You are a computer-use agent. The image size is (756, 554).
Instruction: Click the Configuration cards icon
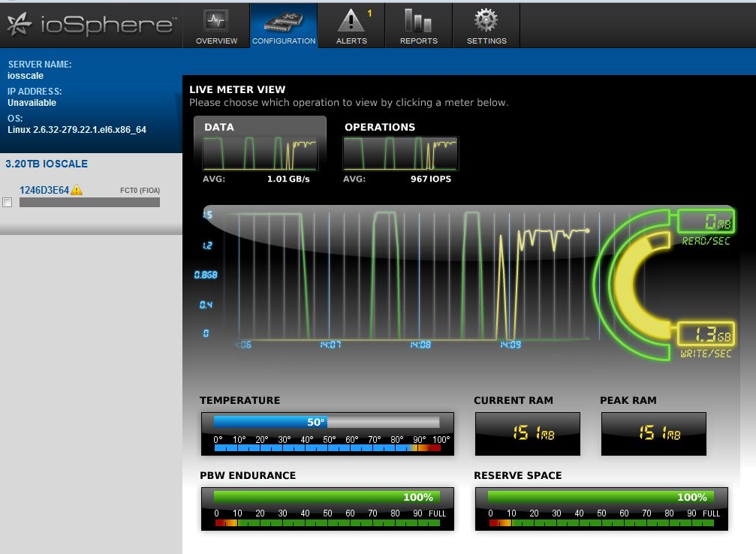[x=284, y=21]
